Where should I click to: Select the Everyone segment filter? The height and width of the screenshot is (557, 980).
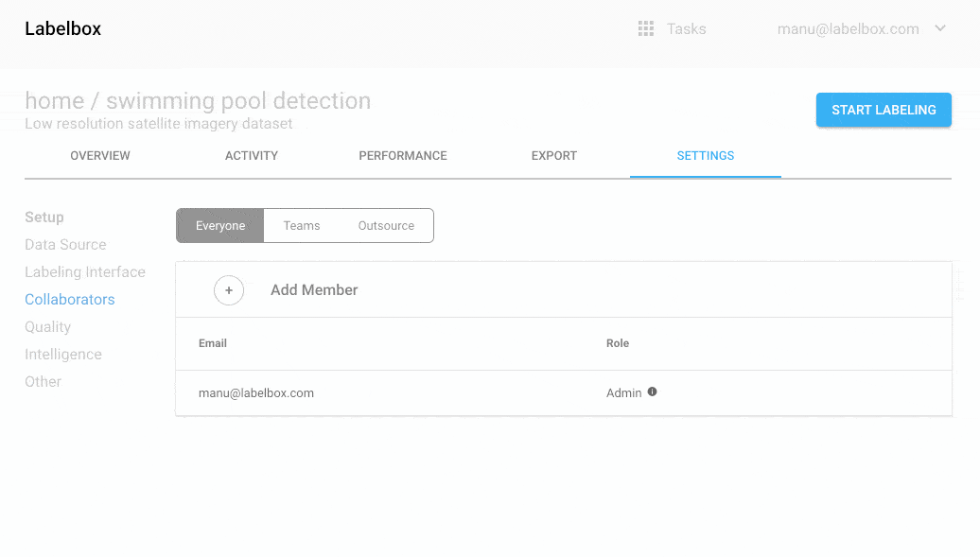tap(220, 226)
